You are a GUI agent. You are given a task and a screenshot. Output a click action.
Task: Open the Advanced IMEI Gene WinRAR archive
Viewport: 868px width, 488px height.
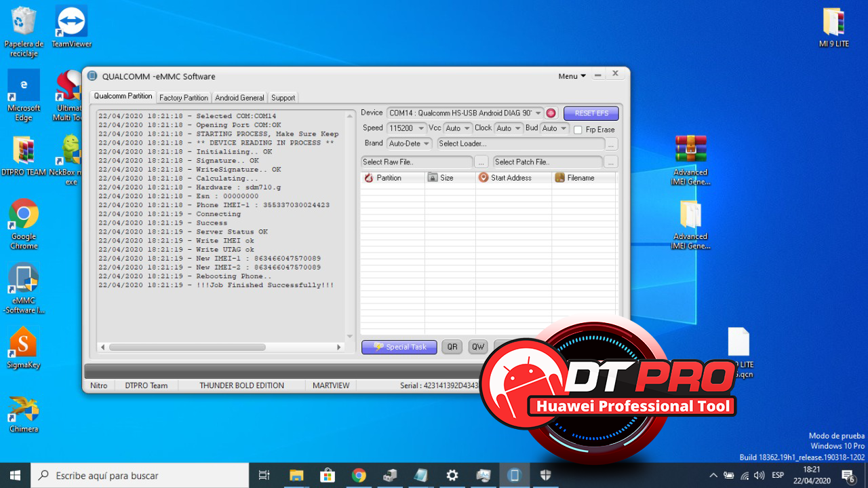690,160
